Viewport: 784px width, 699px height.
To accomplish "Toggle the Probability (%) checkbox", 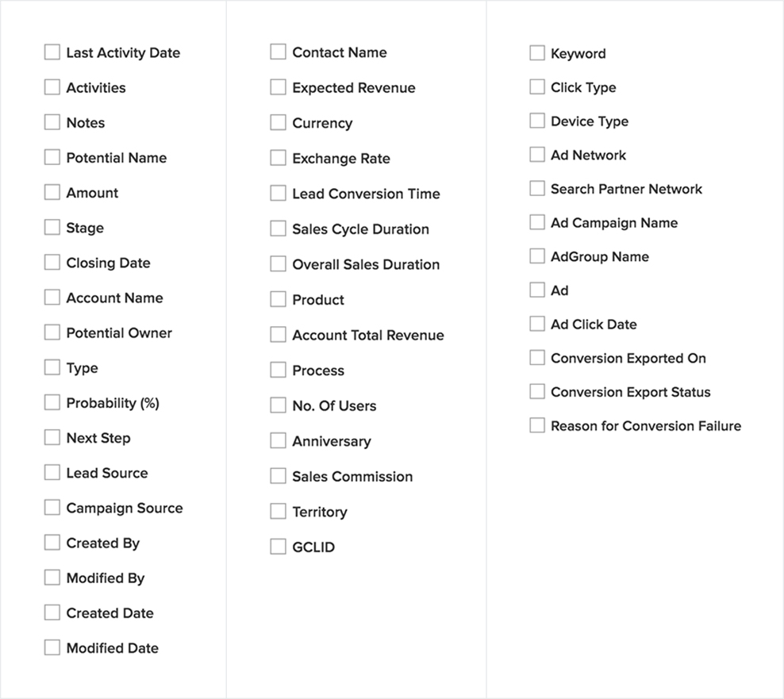I will pyautogui.click(x=52, y=402).
